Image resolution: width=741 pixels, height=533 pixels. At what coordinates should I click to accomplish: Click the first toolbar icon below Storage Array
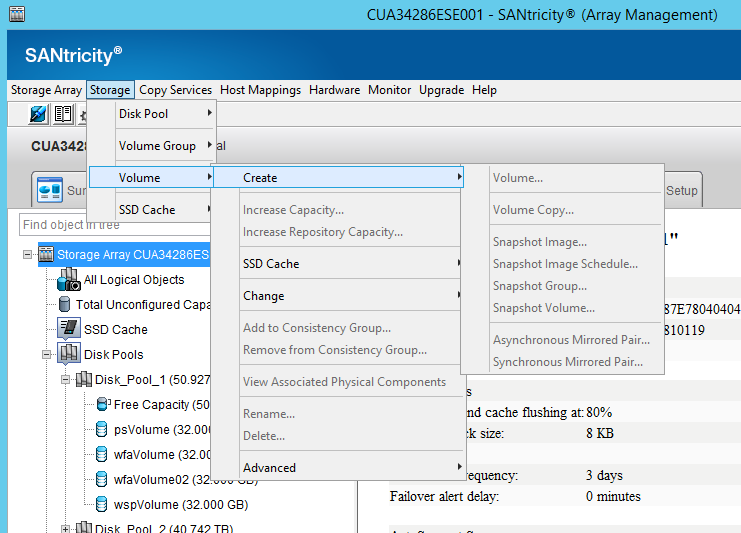pyautogui.click(x=38, y=114)
